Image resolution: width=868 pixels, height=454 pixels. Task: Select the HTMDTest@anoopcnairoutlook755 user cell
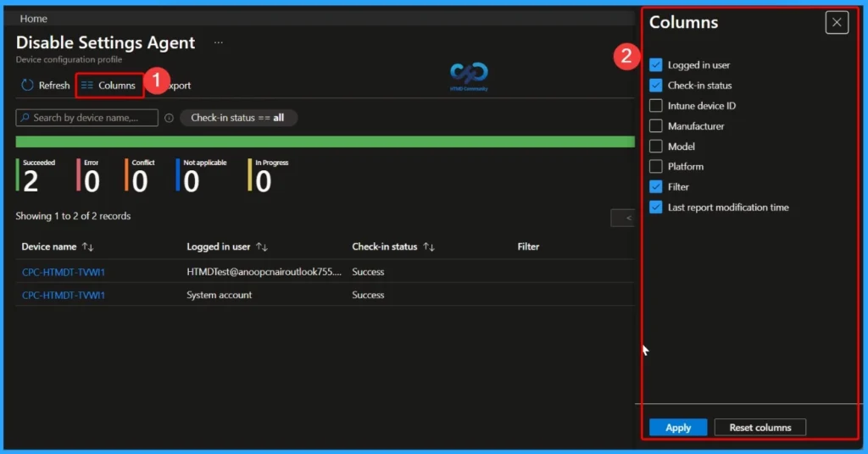264,272
